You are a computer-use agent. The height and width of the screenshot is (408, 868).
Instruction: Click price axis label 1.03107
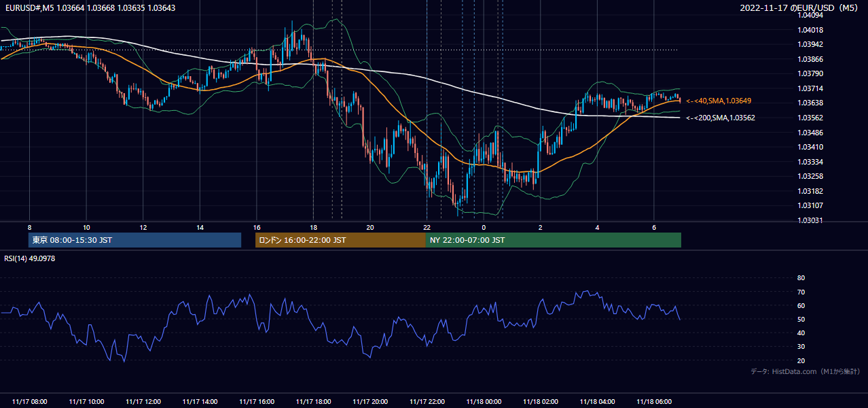(x=810, y=205)
